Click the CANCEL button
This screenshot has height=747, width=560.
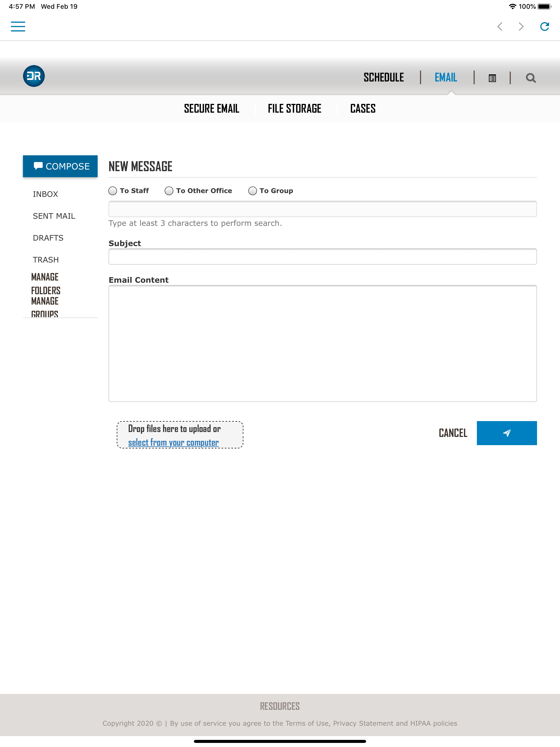[453, 433]
